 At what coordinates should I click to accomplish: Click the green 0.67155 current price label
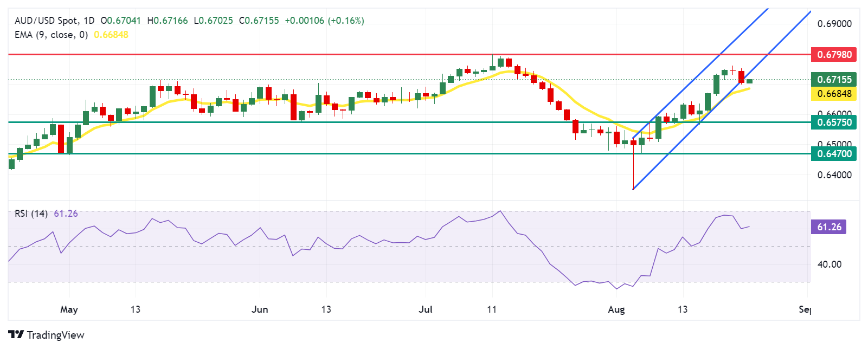(x=834, y=79)
